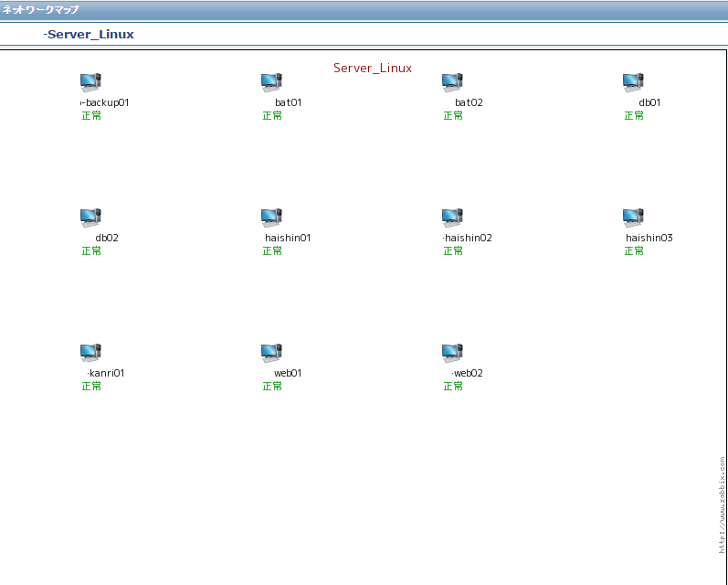
Task: Click the bat02 host label
Action: pyautogui.click(x=469, y=102)
